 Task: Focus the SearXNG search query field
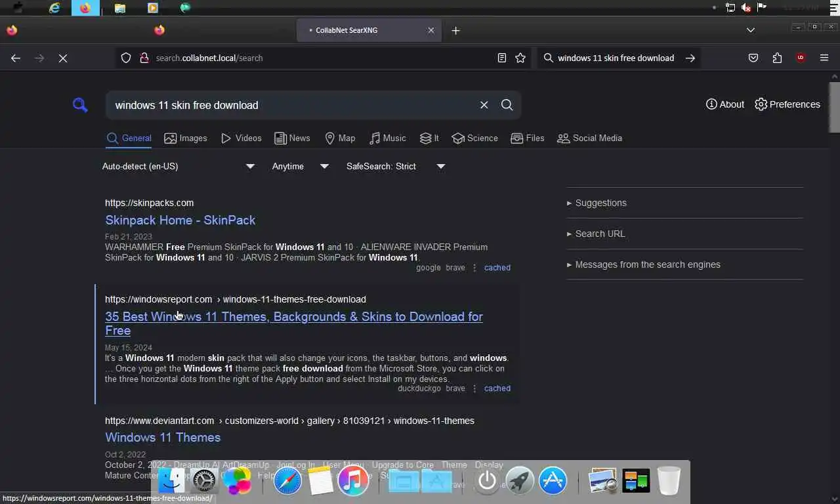coord(292,105)
